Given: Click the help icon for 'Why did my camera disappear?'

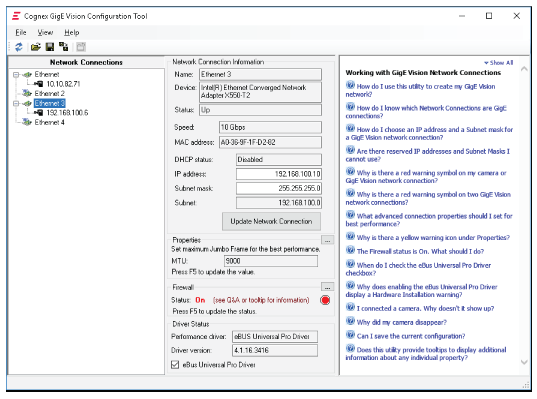Looking at the screenshot, I should pyautogui.click(x=350, y=321).
